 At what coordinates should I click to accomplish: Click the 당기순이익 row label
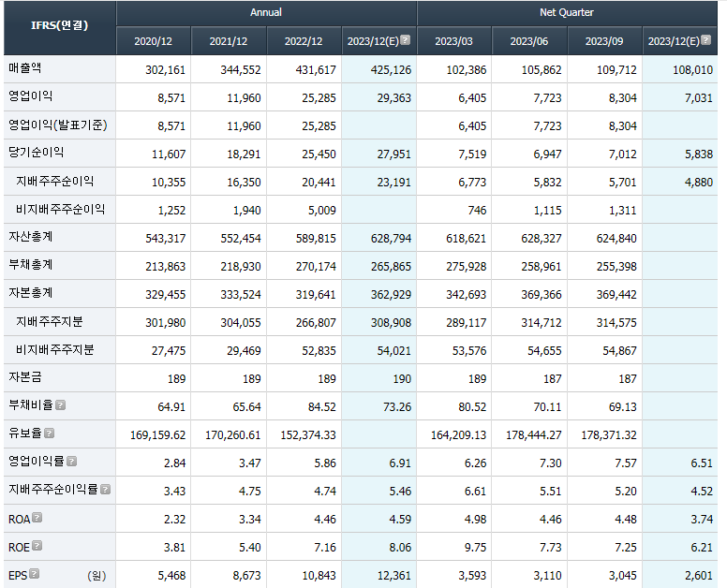pyautogui.click(x=37, y=153)
